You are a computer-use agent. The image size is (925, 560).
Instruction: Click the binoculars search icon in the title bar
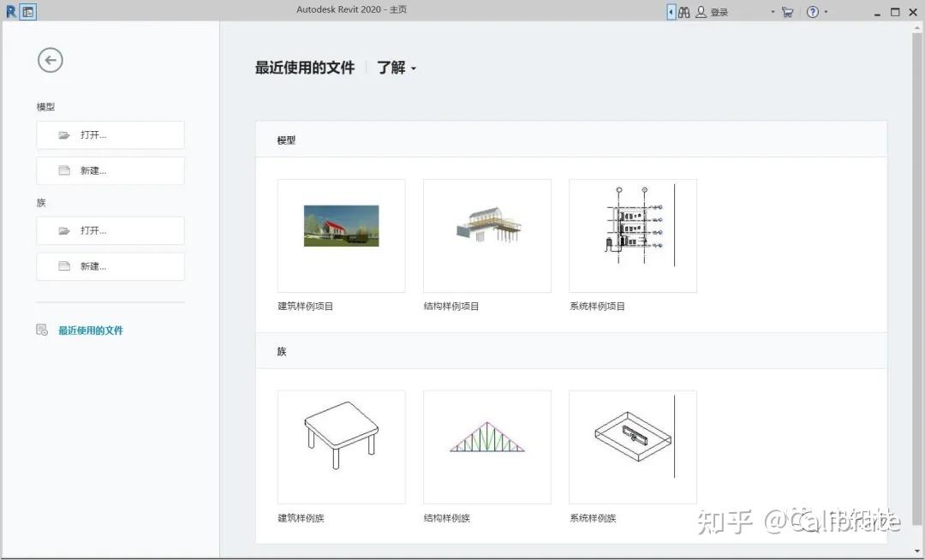683,12
